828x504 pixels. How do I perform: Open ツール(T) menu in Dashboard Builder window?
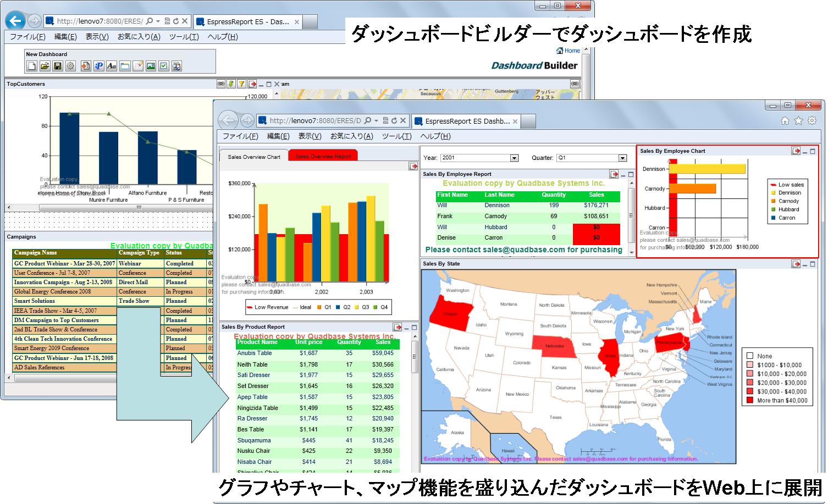pos(184,37)
